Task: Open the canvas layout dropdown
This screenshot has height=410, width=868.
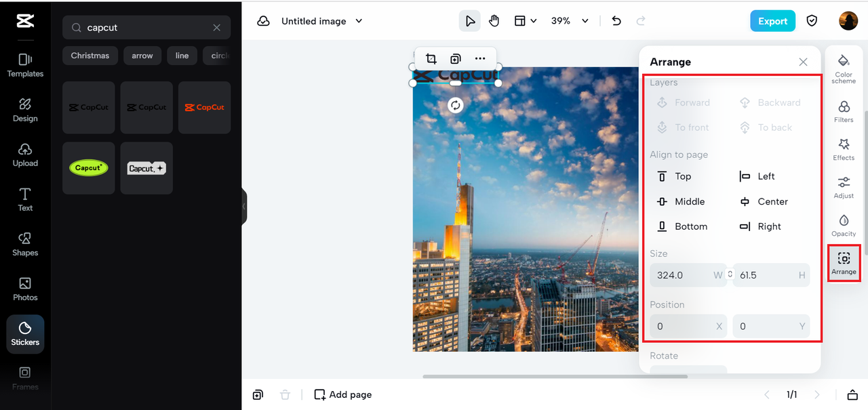Action: 526,21
